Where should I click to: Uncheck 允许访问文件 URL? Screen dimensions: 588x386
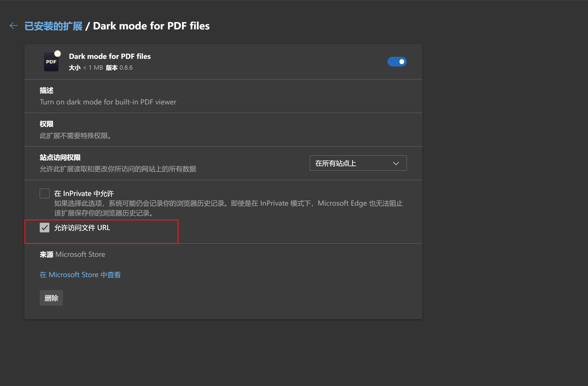(x=44, y=227)
